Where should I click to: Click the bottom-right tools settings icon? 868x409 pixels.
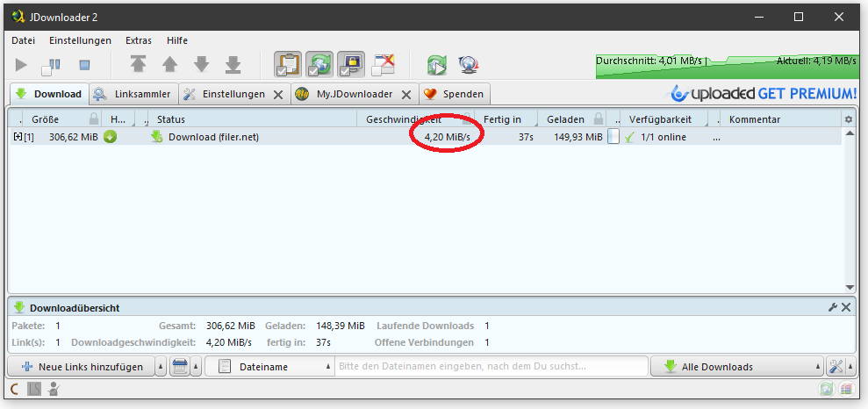point(836,366)
